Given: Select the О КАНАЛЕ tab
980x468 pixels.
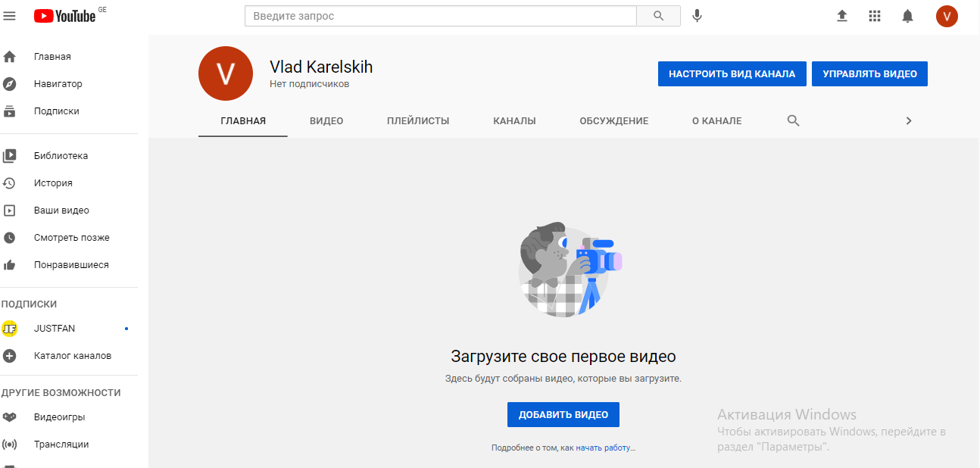Looking at the screenshot, I should click(x=716, y=121).
